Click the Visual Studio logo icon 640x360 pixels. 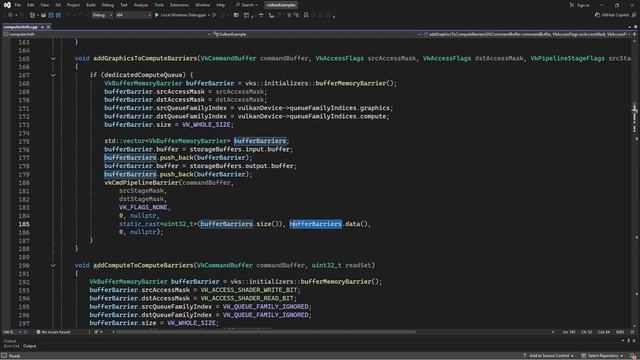pos(7,5)
